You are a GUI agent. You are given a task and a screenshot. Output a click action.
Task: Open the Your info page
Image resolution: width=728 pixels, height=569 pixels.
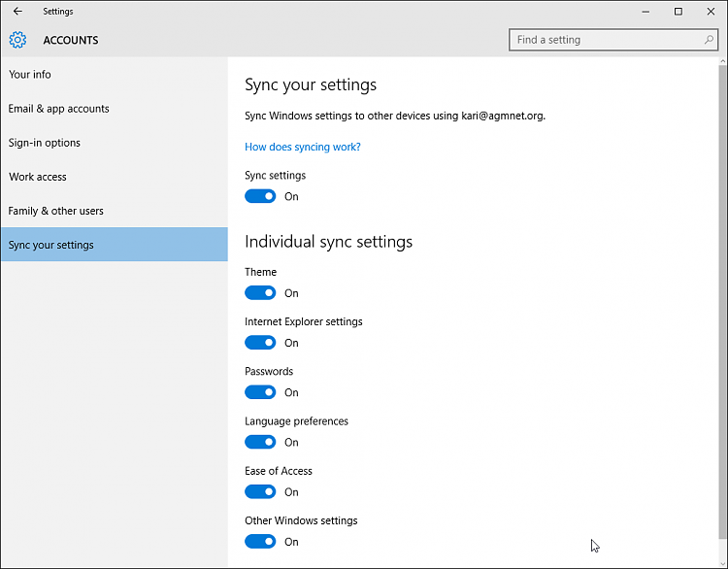pos(115,75)
